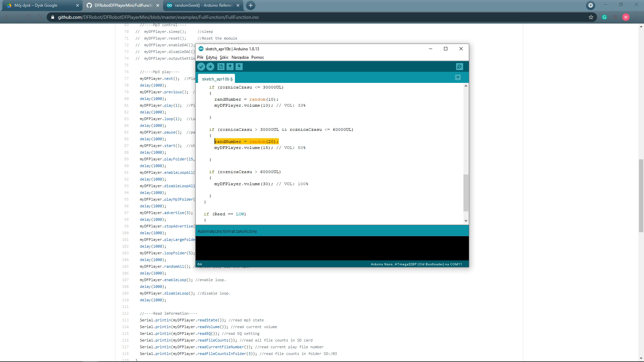Click GitHub line number 77
Viewport: 644px width, 362px height.
[127, 79]
